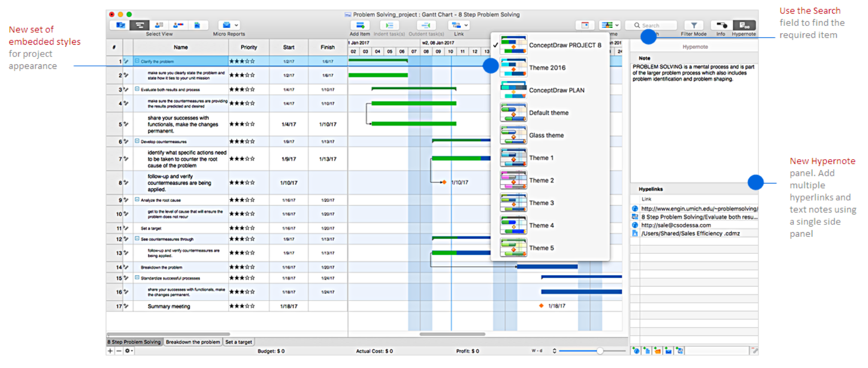
Task: Choose the Theme 2016 style
Action: 551,67
